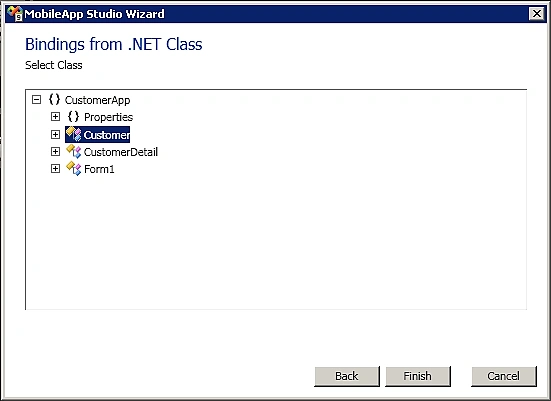Click the Finish button

pos(418,376)
